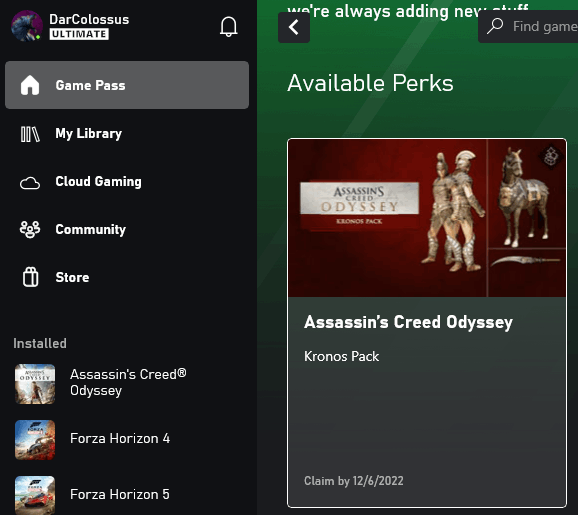Click the Game Pass home icon
This screenshot has height=515, width=578.
point(30,85)
